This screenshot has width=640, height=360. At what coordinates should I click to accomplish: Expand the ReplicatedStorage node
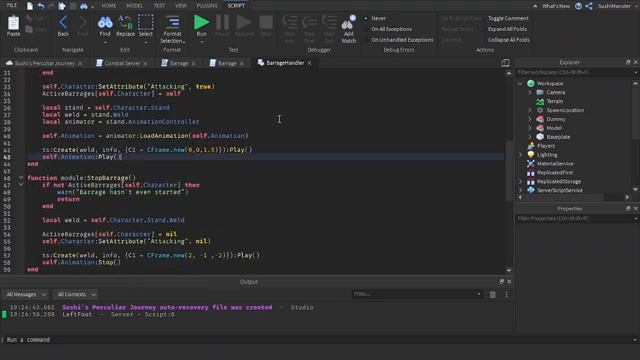pos(520,181)
